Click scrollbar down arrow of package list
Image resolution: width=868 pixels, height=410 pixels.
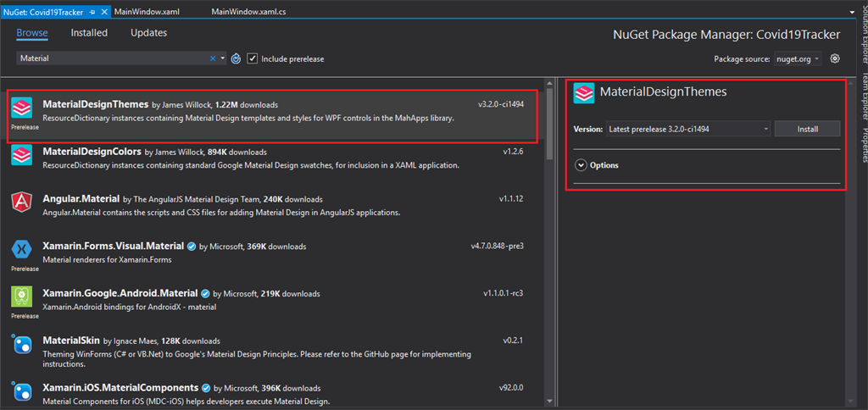pos(549,401)
